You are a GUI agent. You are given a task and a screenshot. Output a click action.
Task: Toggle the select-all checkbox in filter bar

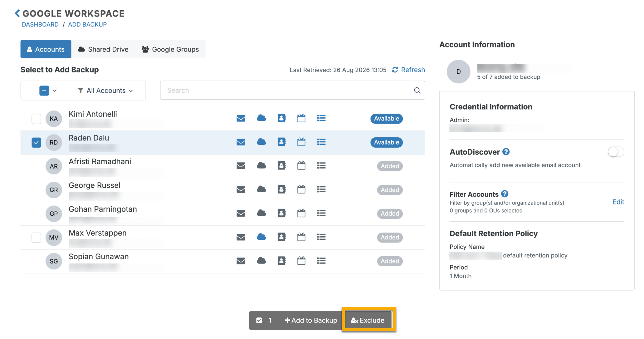pos(44,91)
